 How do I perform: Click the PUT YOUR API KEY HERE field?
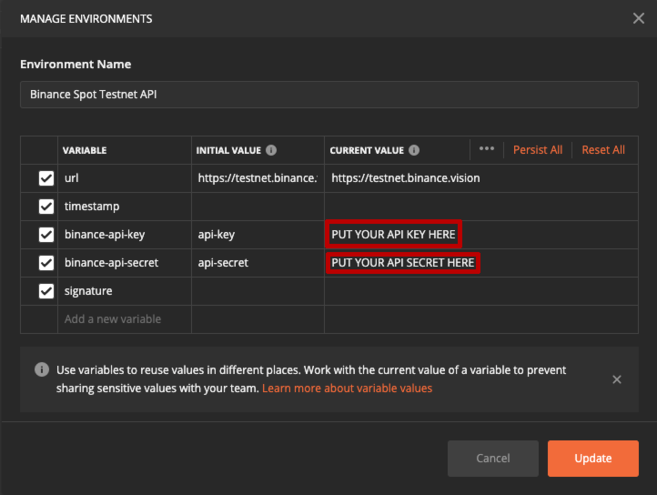393,234
